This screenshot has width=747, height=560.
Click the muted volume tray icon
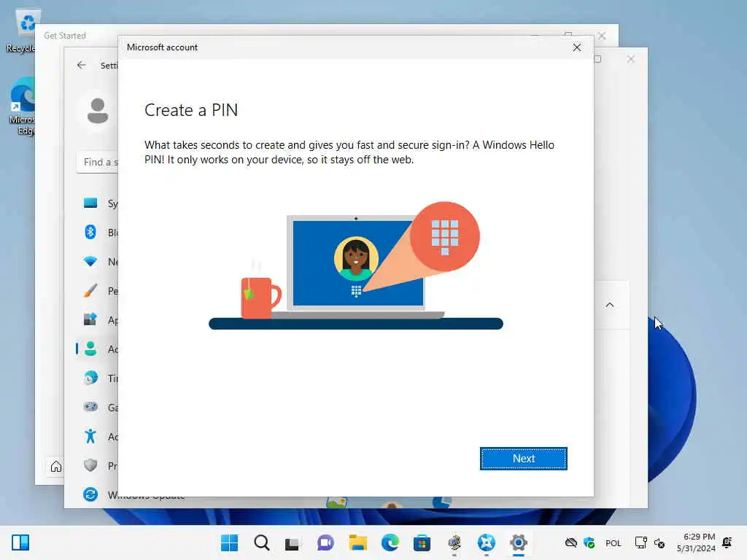[659, 542]
